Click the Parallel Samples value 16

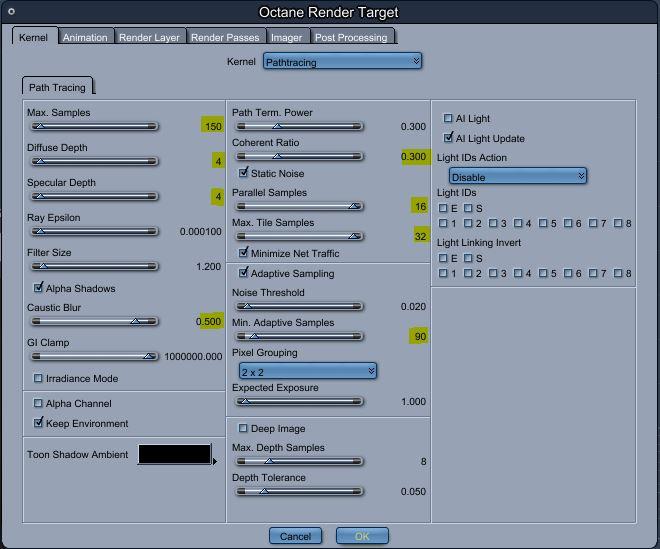pyautogui.click(x=420, y=206)
